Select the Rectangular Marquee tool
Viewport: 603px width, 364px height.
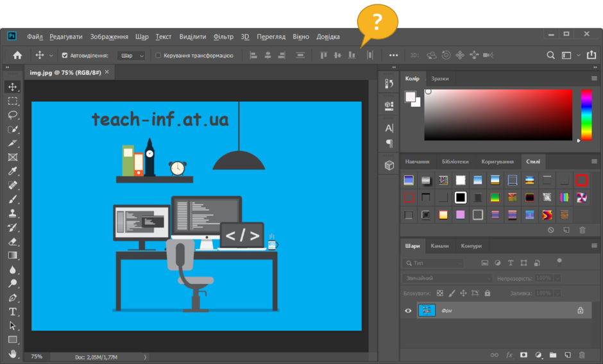point(12,101)
